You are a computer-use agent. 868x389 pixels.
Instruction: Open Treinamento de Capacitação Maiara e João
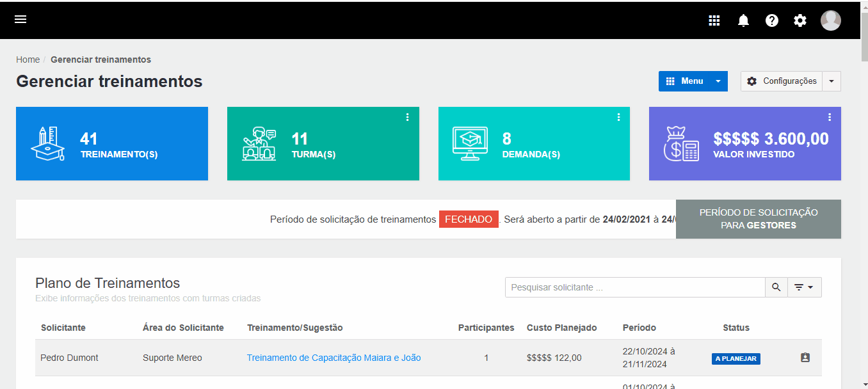tap(334, 358)
